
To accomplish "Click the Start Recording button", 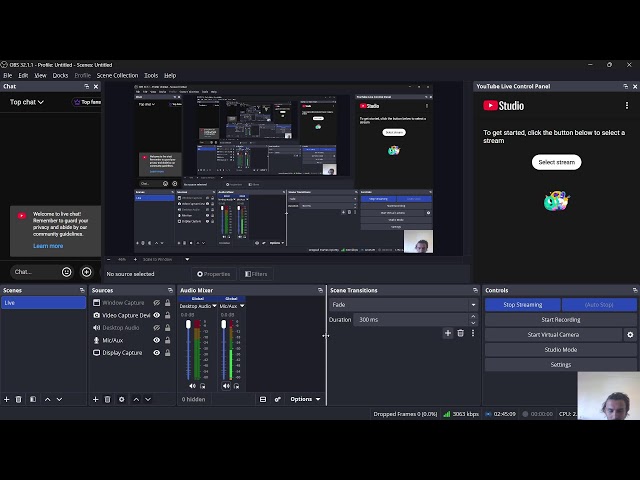I will [x=561, y=320].
